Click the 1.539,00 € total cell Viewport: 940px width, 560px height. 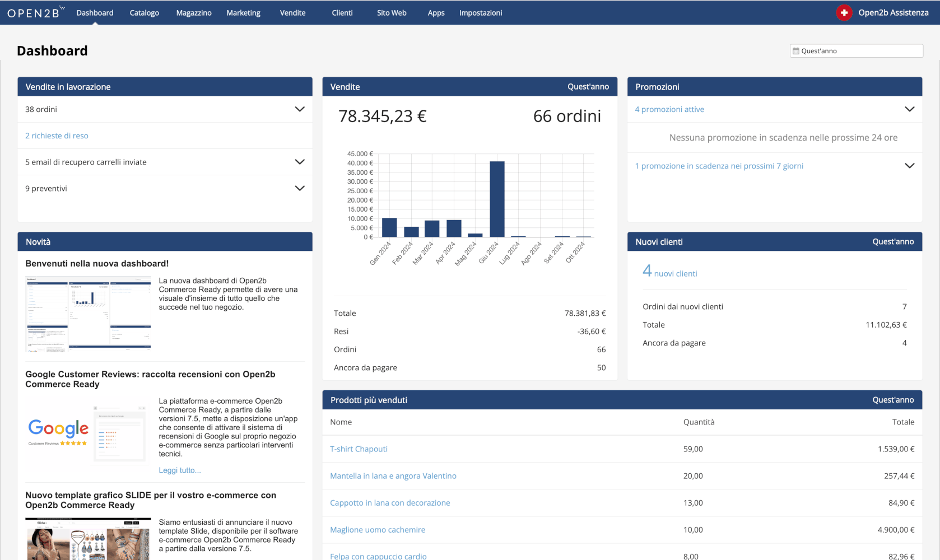coord(896,449)
